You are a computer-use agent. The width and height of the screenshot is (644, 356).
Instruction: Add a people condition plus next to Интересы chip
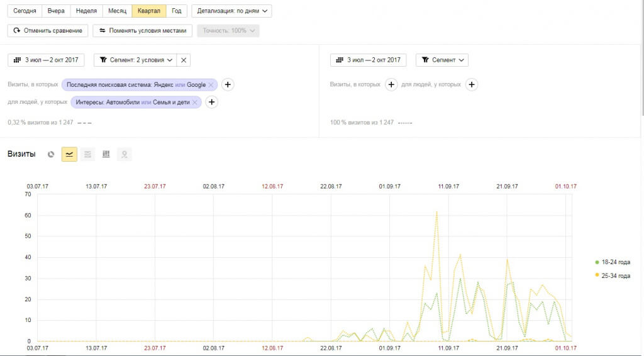click(x=212, y=103)
